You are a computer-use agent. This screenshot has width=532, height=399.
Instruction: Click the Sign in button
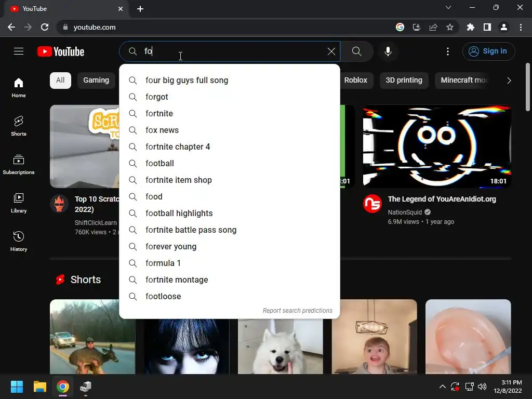click(x=488, y=51)
